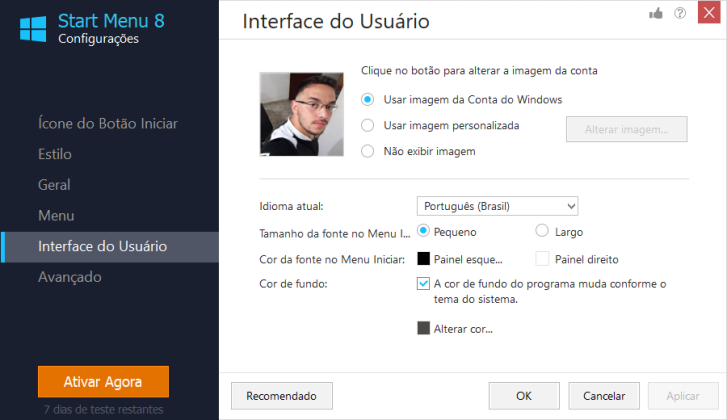Switch to Avançado settings
Viewport: 727px width, 420px height.
click(x=70, y=277)
